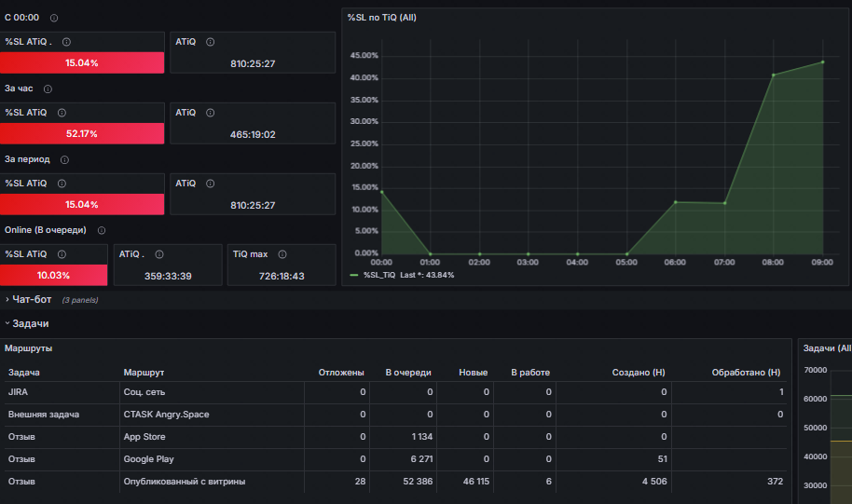Open the 'Маршруты' panel title
This screenshot has height=504, width=852.
28,348
